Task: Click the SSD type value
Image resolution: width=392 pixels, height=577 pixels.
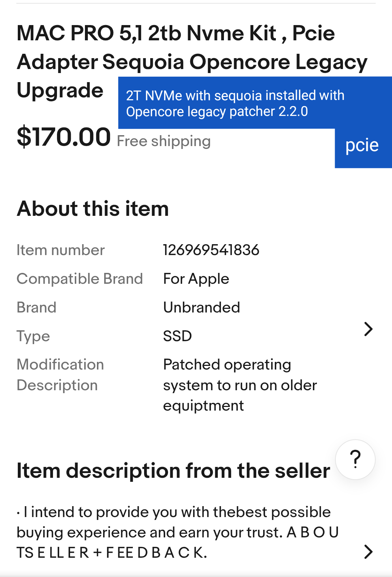Action: coord(177,336)
